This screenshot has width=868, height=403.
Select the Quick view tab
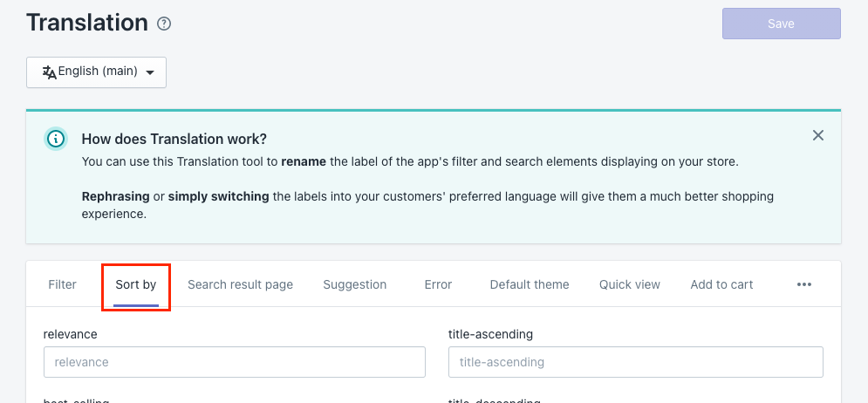[630, 284]
